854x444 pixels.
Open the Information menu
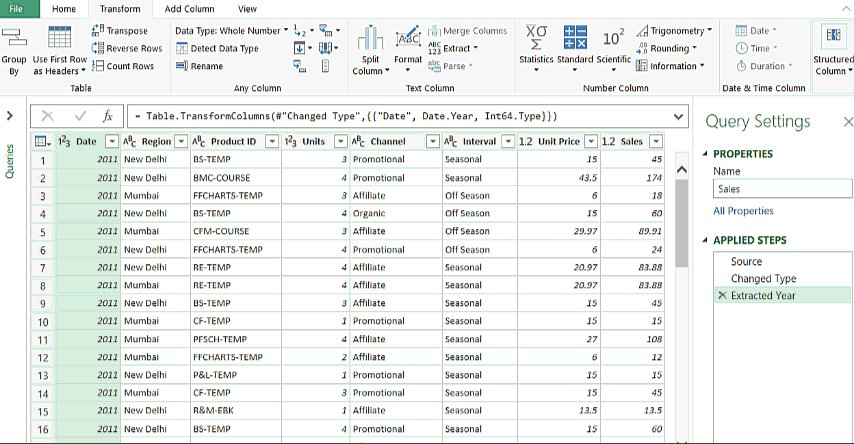[670, 66]
